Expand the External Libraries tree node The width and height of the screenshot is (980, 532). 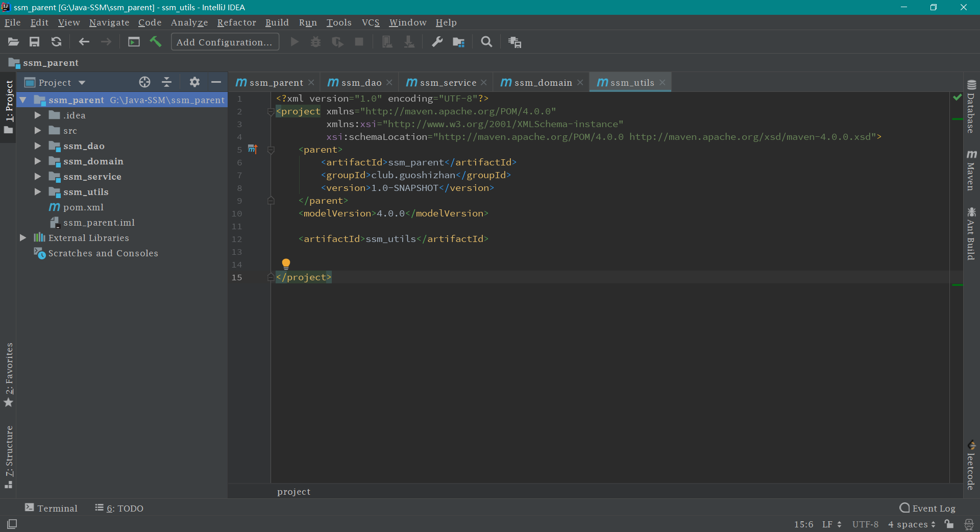coord(23,238)
